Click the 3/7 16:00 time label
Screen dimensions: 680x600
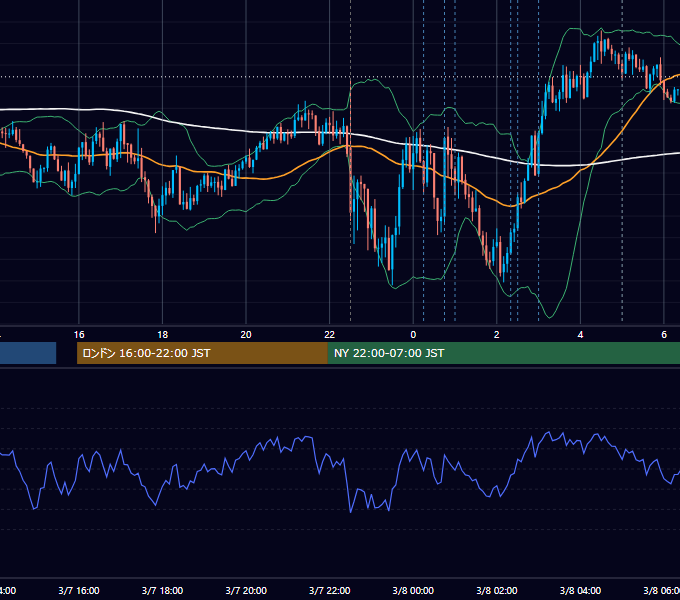click(x=79, y=590)
